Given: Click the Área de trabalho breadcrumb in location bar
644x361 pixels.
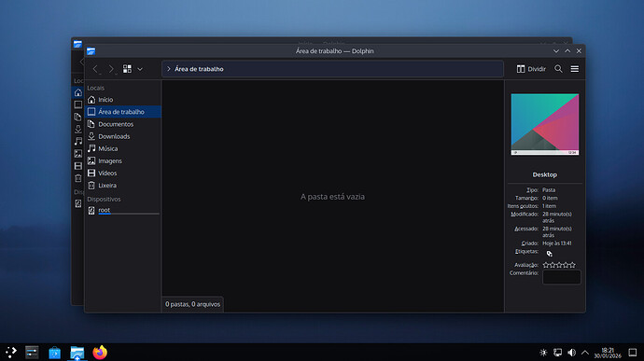Looking at the screenshot, I should pyautogui.click(x=199, y=69).
